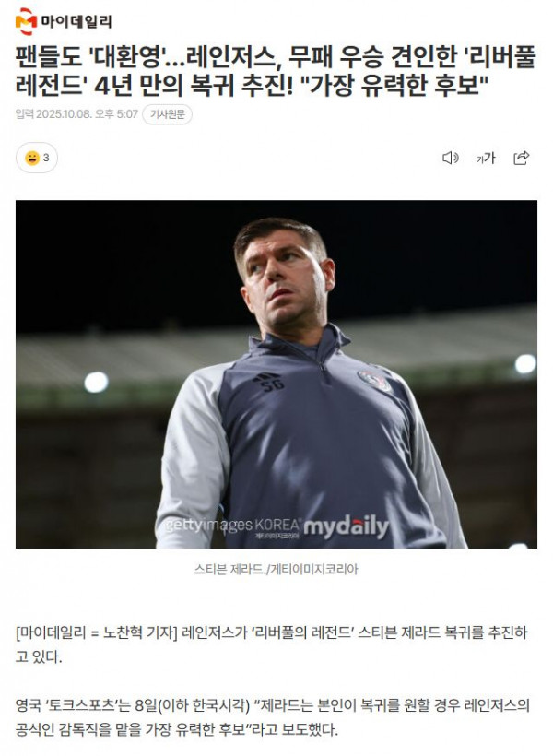This screenshot has height=756, width=553.
Task: Click the reaction count number 3
Action: [x=46, y=158]
